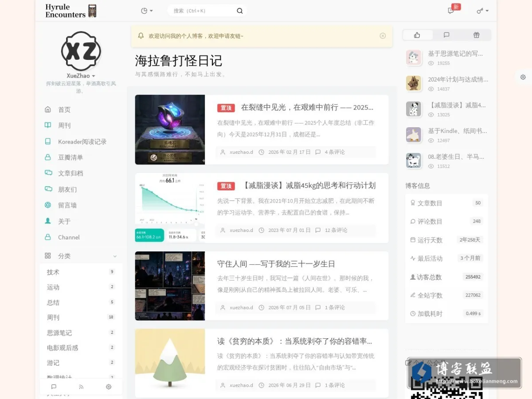Go to 首页 home icon
The height and width of the screenshot is (399, 532).
pos(48,110)
